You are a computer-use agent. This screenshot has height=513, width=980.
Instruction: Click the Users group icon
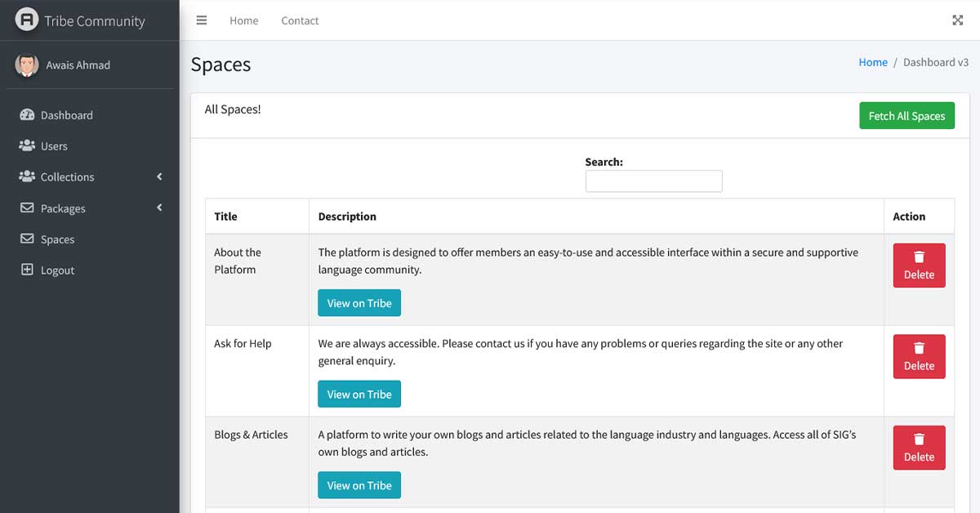point(27,145)
